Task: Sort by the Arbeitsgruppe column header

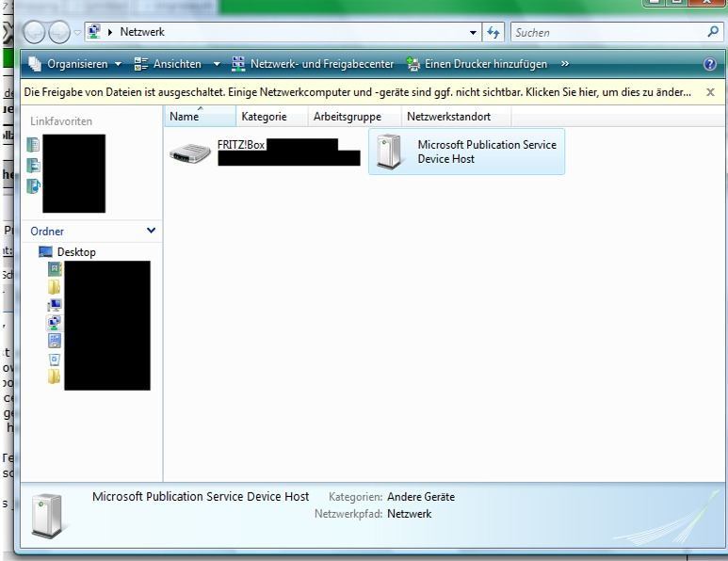Action: (x=355, y=117)
